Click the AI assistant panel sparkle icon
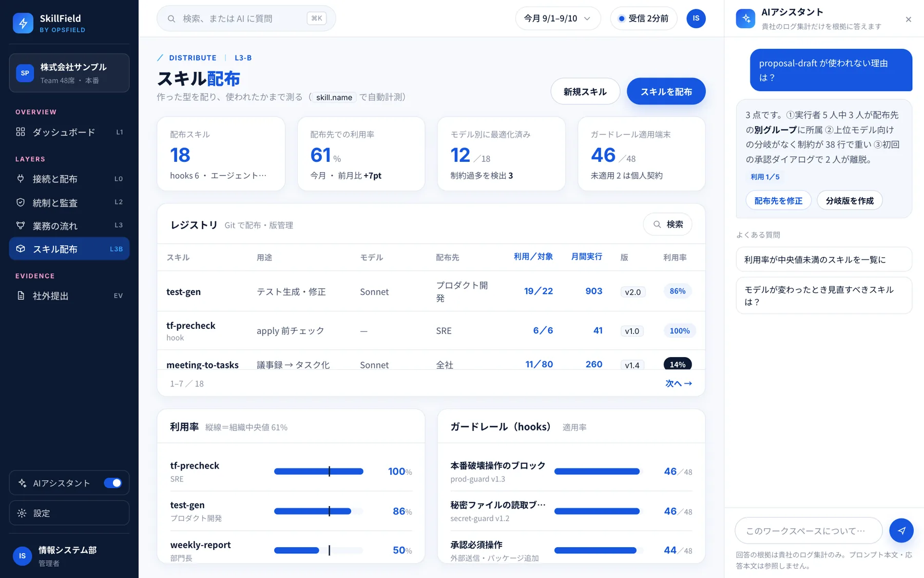This screenshot has width=924, height=578. (x=745, y=18)
